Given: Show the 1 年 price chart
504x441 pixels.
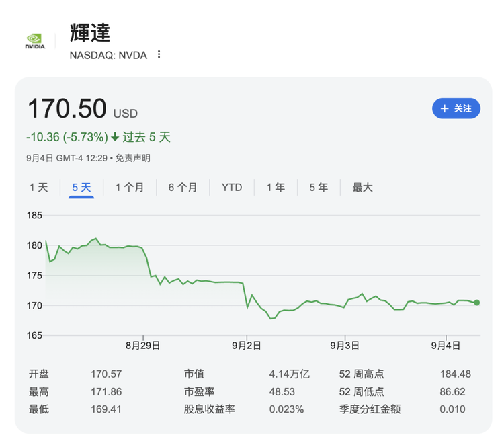Looking at the screenshot, I should pos(276,188).
